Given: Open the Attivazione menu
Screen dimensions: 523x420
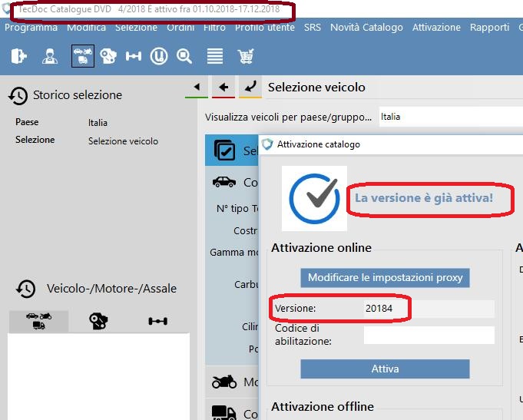Looking at the screenshot, I should (x=436, y=28).
